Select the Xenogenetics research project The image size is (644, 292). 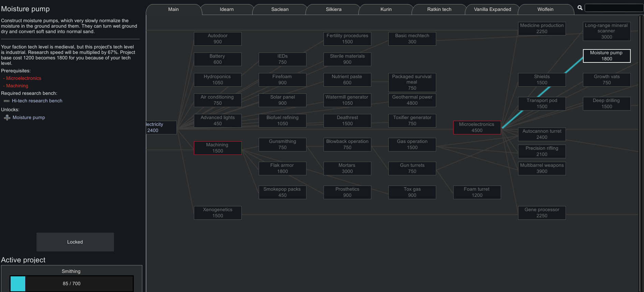pyautogui.click(x=218, y=213)
